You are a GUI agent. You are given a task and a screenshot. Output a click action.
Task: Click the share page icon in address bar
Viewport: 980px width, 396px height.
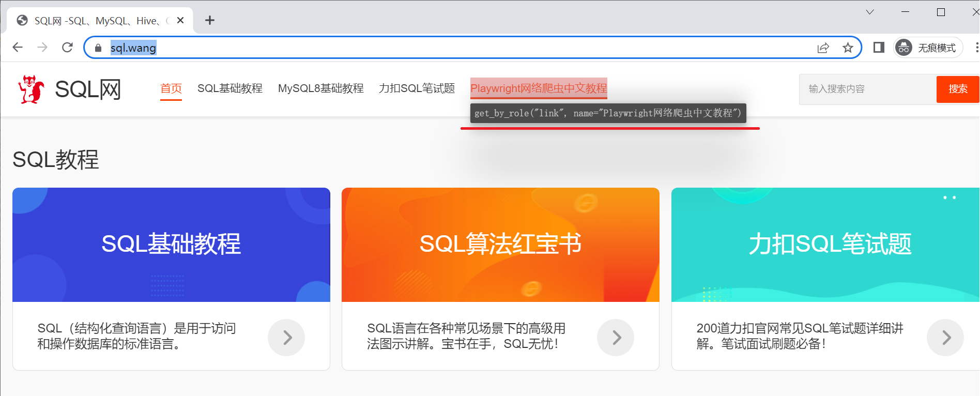click(823, 48)
